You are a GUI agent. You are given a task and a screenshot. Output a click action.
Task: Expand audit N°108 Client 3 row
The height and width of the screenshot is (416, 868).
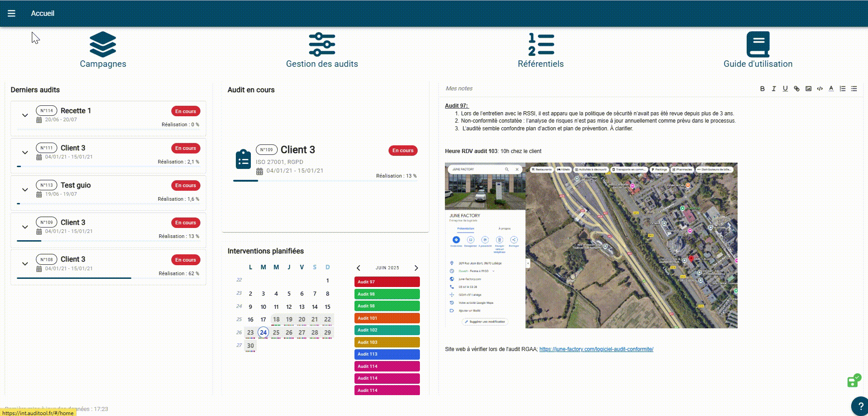(25, 264)
